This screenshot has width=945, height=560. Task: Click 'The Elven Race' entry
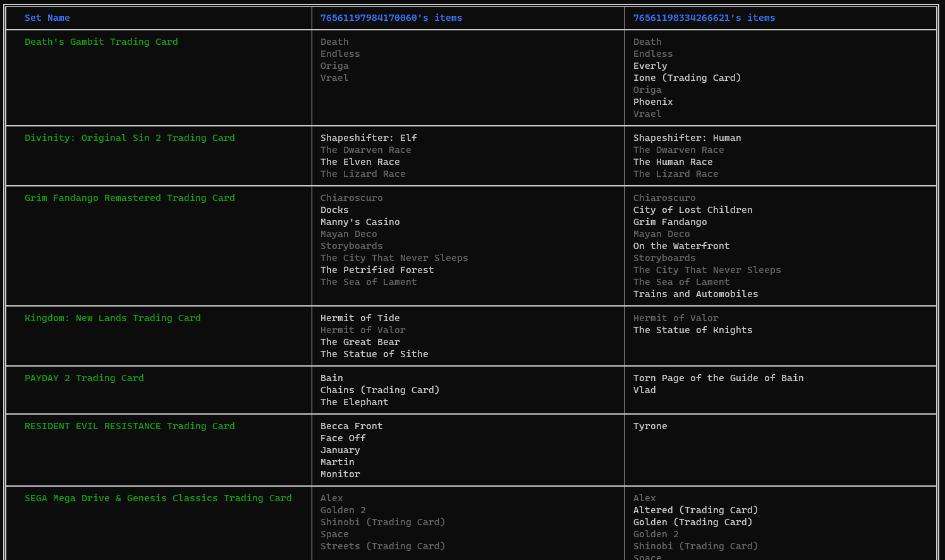(360, 162)
